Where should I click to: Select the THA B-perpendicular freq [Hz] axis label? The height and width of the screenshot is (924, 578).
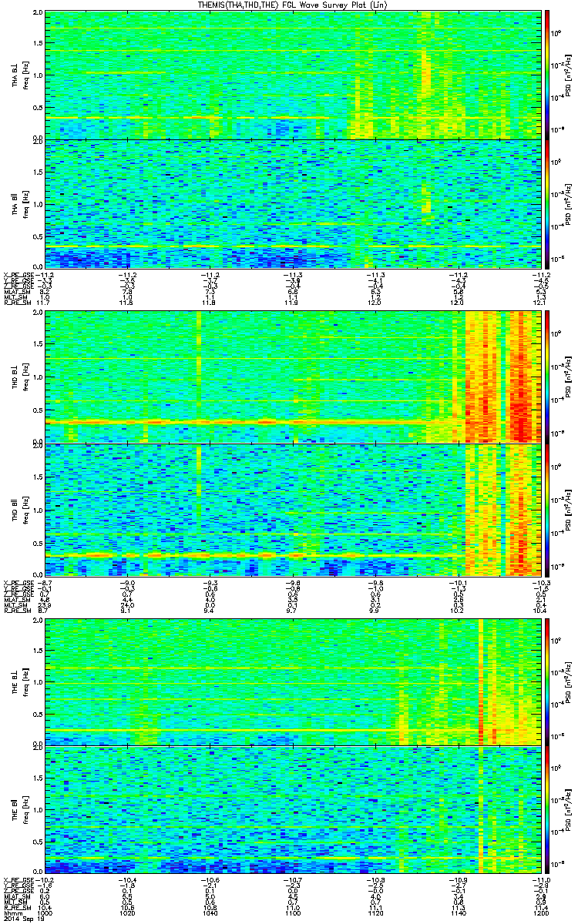(23, 75)
